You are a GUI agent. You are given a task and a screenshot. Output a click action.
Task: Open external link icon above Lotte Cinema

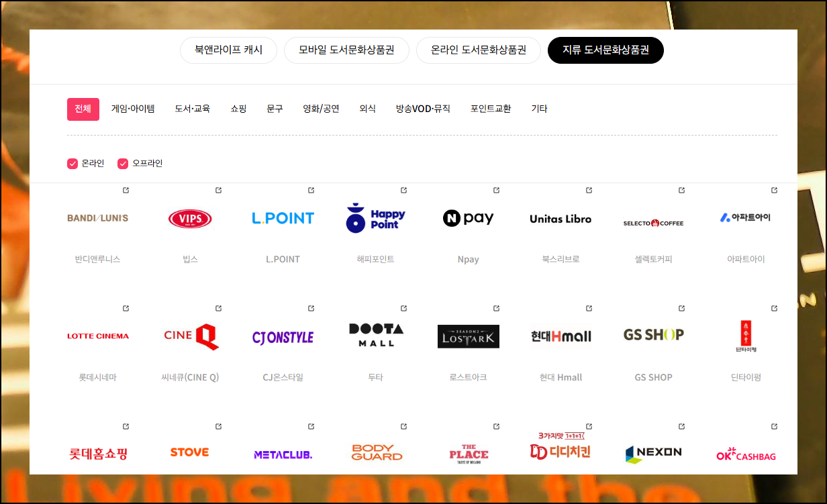point(126,309)
